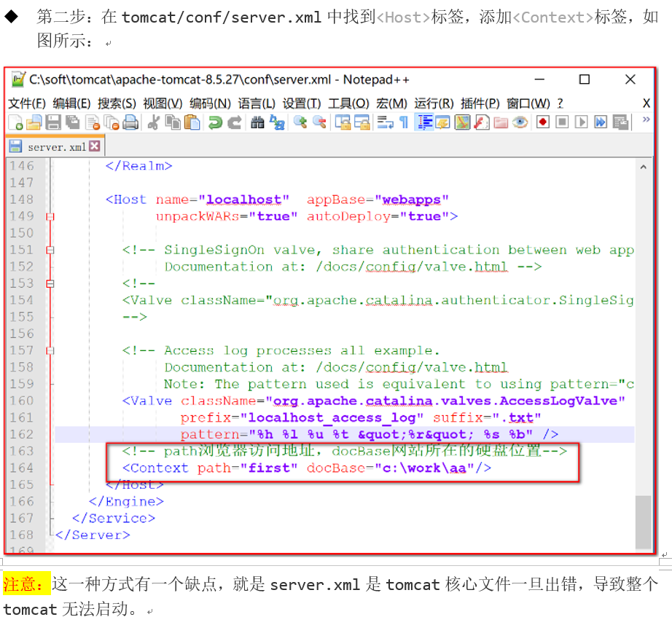Click the Stop recording square
This screenshot has width=672, height=625.
562,122
